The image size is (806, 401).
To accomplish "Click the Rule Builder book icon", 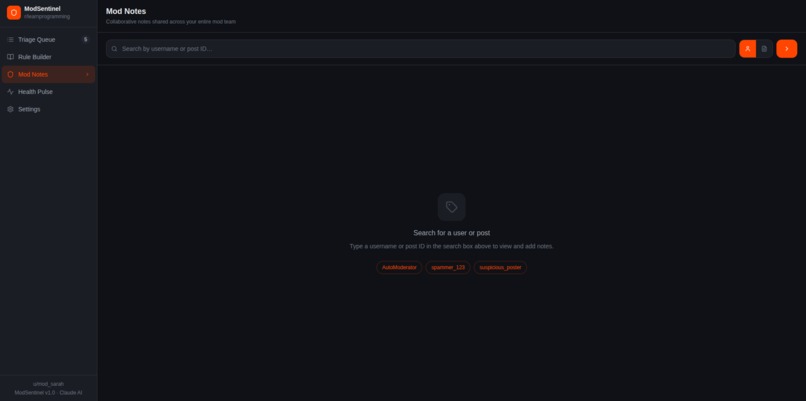I will (10, 57).
